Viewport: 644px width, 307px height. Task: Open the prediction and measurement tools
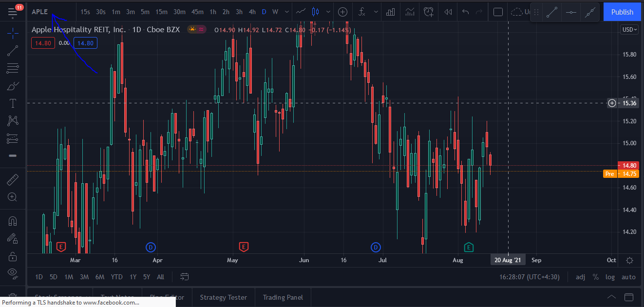13,138
